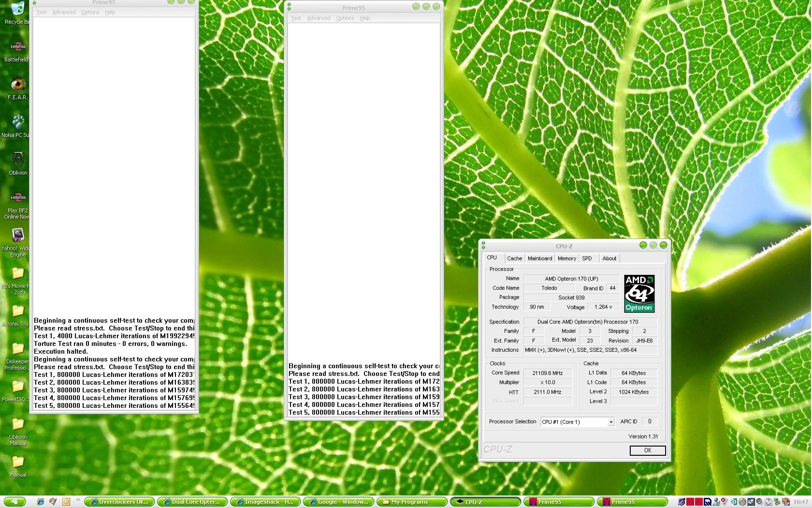The height and width of the screenshot is (508, 812).
Task: Click the HTT value 2111.0 MHz
Action: pos(548,392)
